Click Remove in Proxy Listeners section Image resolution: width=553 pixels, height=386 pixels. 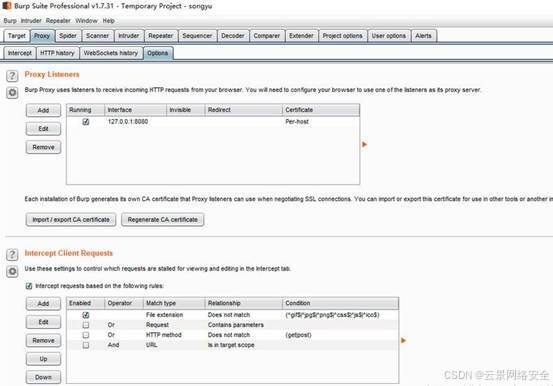[x=43, y=147]
